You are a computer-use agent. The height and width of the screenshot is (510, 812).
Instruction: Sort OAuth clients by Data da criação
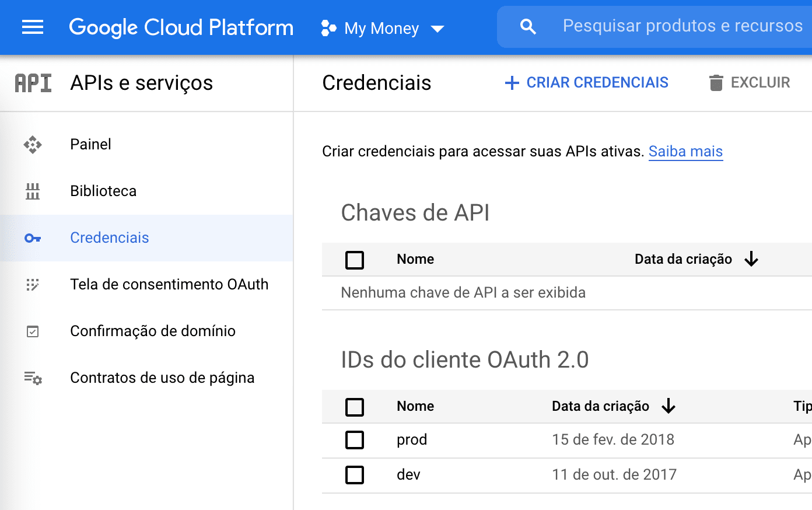click(600, 406)
